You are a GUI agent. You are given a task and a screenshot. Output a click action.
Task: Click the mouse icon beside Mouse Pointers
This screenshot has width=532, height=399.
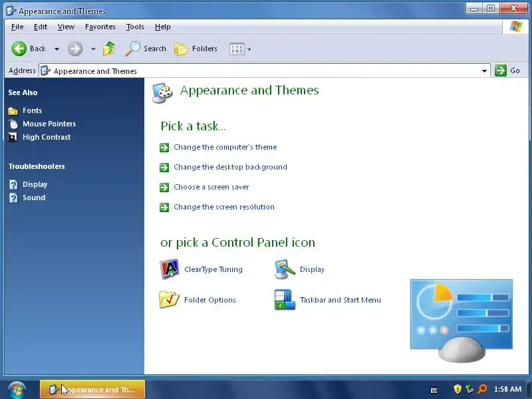13,124
